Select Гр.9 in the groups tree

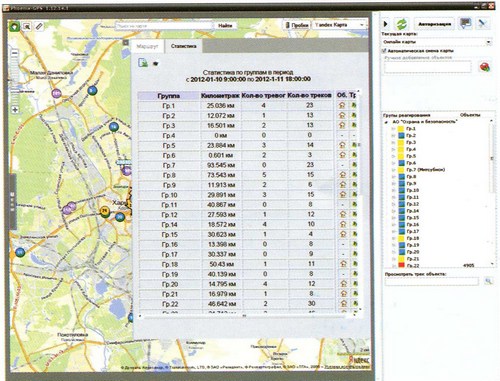click(x=411, y=183)
